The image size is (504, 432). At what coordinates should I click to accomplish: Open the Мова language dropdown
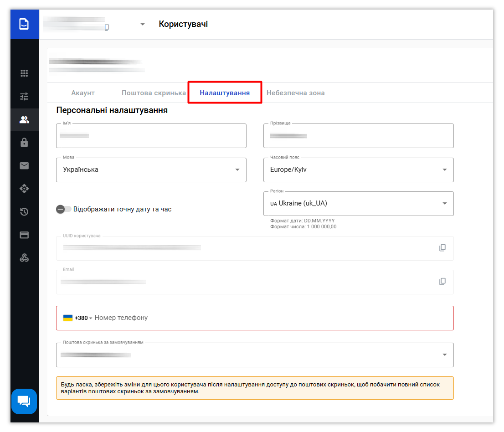[151, 170]
